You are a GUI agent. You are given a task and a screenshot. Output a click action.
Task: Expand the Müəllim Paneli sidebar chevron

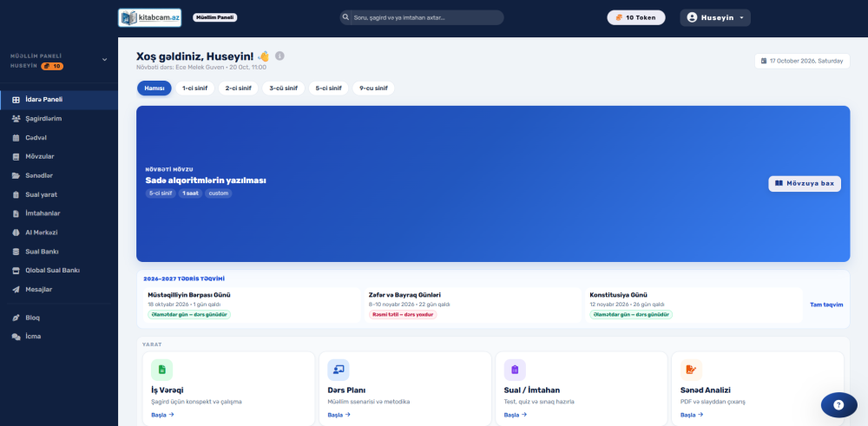105,60
